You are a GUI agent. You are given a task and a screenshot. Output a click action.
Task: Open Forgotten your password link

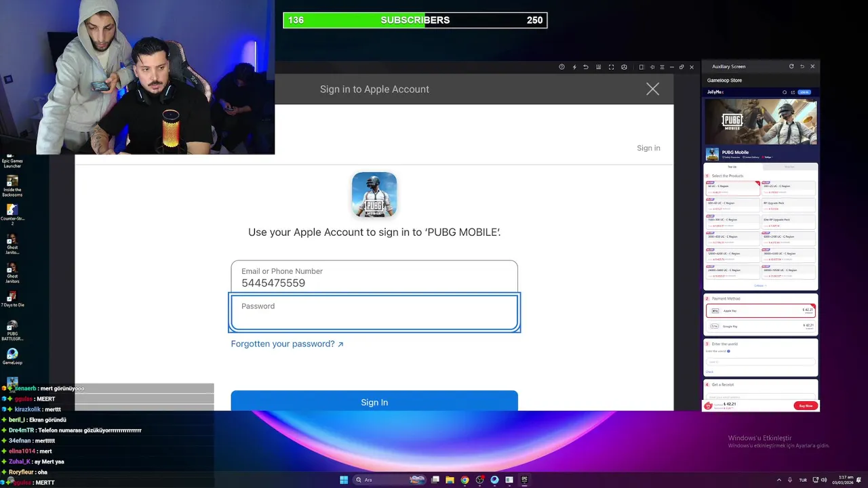[287, 344]
